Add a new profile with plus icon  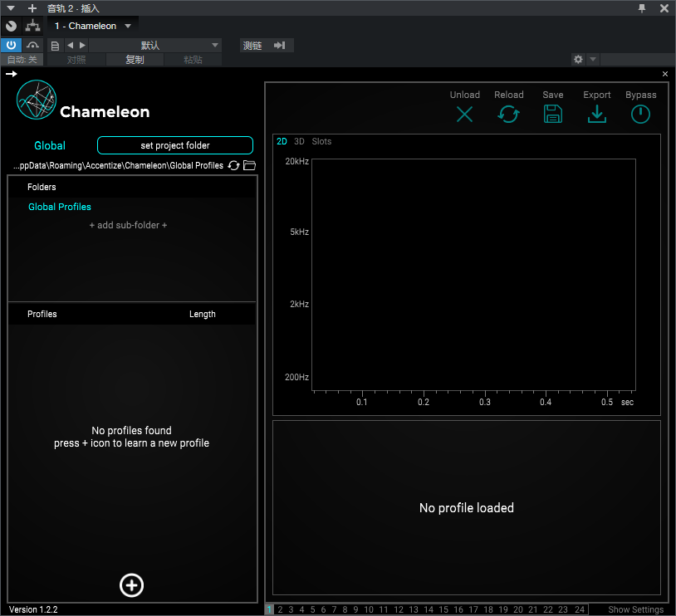pos(131,585)
